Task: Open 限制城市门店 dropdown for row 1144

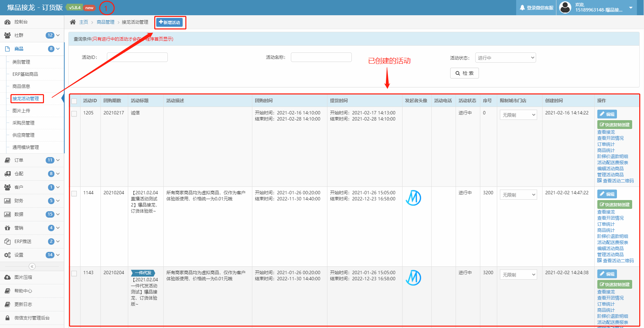Action: (x=518, y=195)
